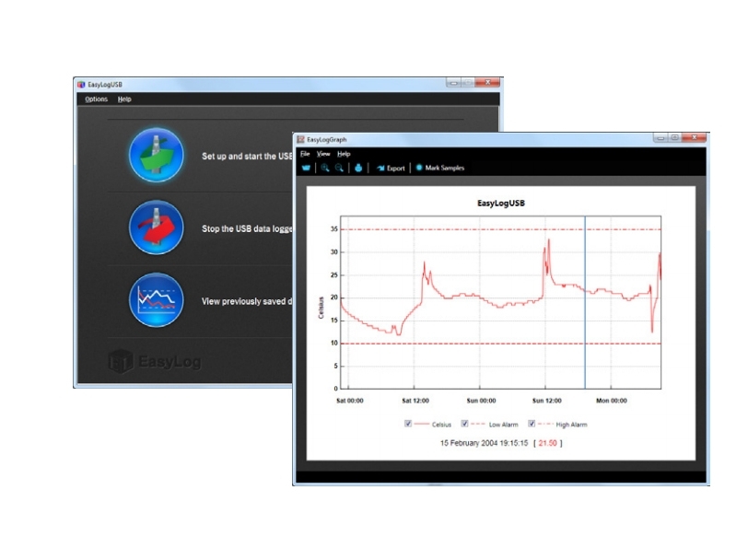The width and height of the screenshot is (748, 560).
Task: Click the zoom in magnifier icon
Action: pyautogui.click(x=325, y=168)
